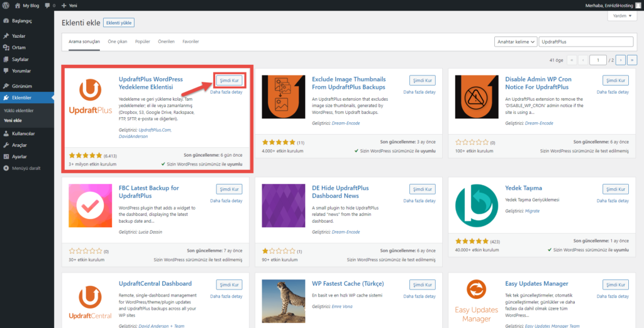Image resolution: width=644 pixels, height=328 pixels.
Task: Open Anahtar kelime search type dropdown
Action: pos(516,42)
